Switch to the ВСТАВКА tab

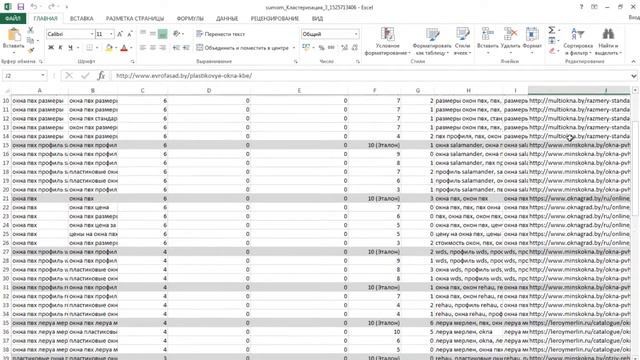(x=82, y=18)
